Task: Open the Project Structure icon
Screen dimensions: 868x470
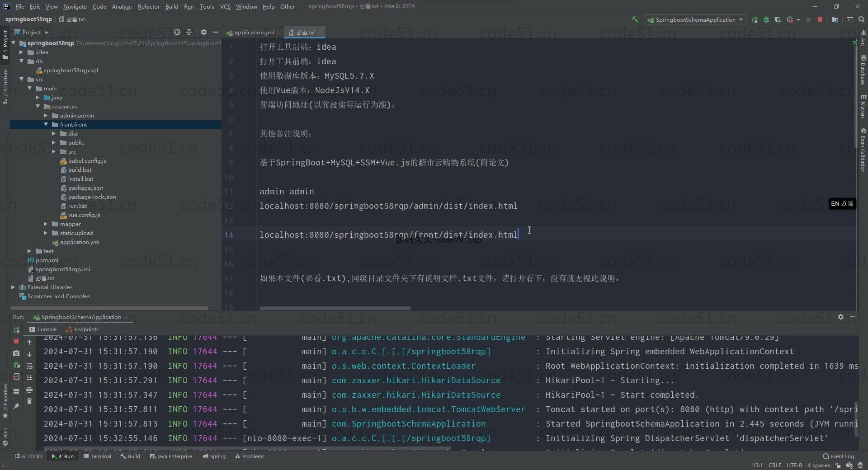Action: [835, 19]
